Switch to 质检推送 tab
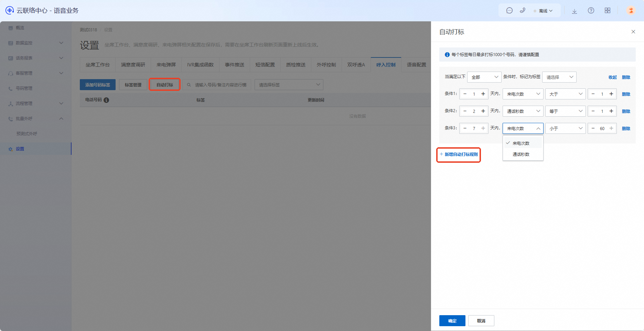 coord(296,65)
